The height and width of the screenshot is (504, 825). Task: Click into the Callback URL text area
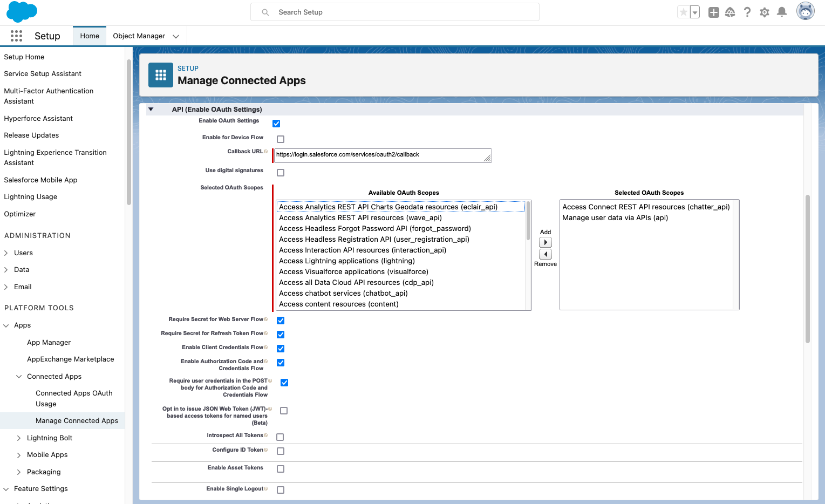tap(383, 155)
